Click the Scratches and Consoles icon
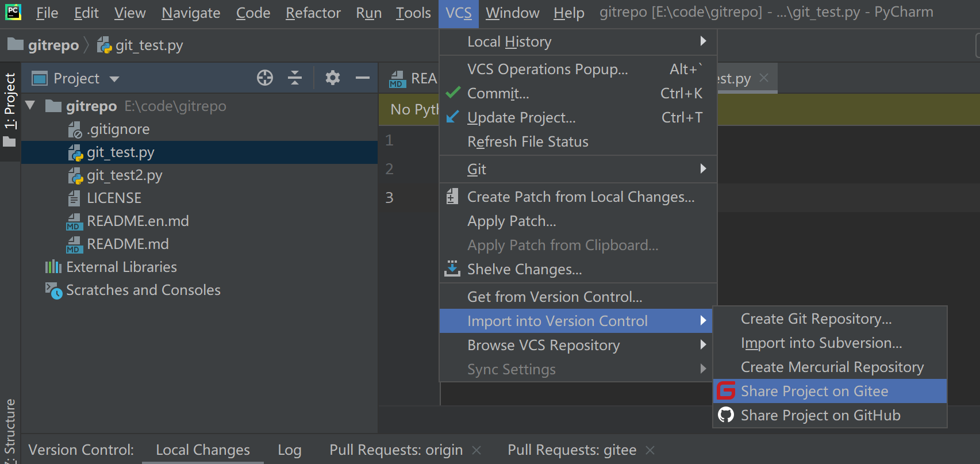980x464 pixels. click(x=54, y=290)
